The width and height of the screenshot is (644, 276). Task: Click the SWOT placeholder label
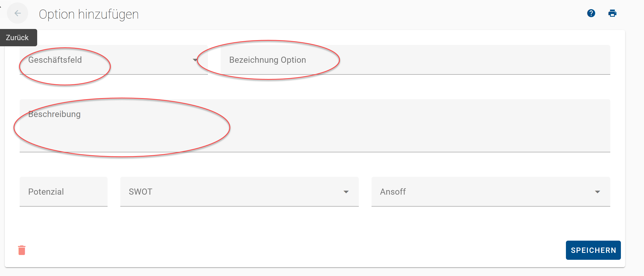pos(140,192)
